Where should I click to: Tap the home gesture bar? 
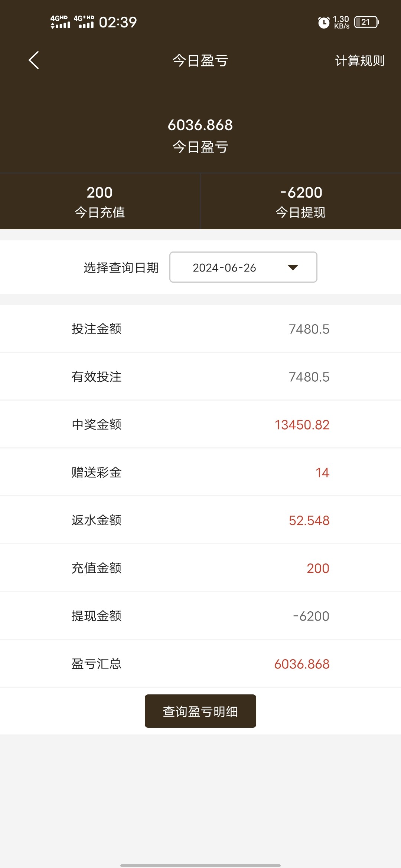(x=200, y=865)
